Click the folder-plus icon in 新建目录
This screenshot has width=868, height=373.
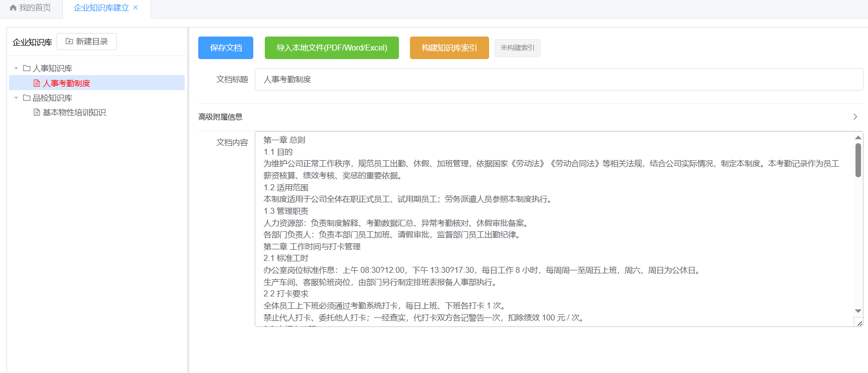coord(69,42)
